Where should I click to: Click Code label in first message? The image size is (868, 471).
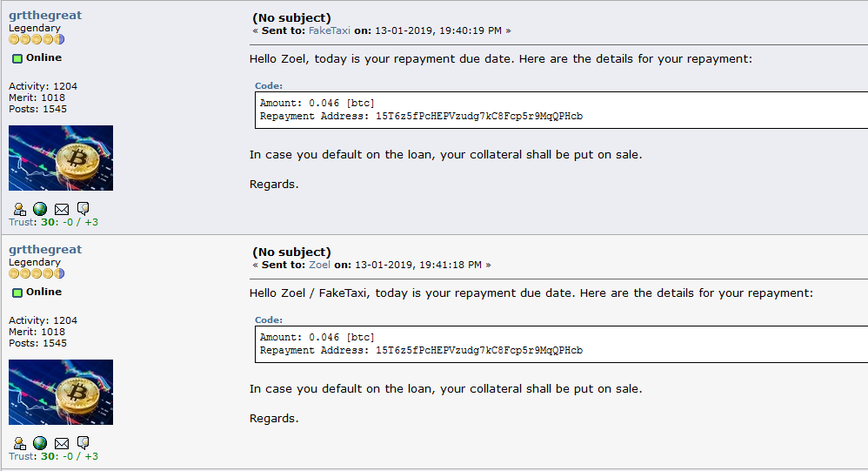click(269, 86)
